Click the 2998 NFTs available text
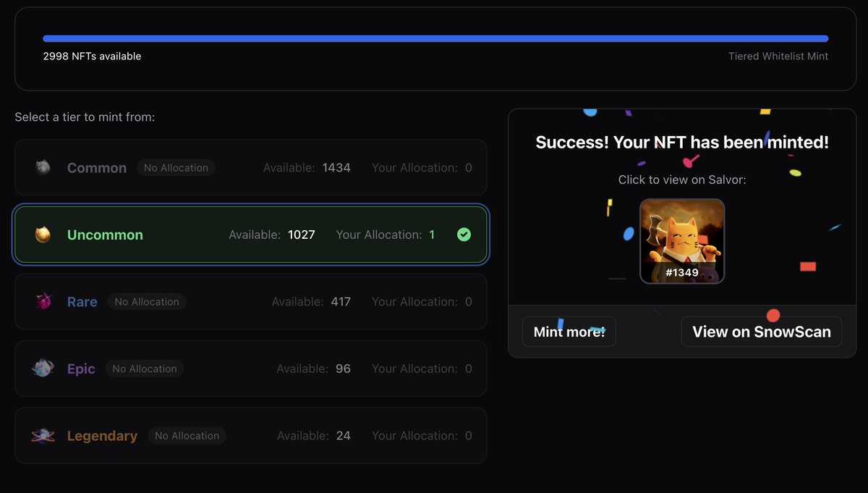The width and height of the screenshot is (868, 493). click(x=92, y=56)
